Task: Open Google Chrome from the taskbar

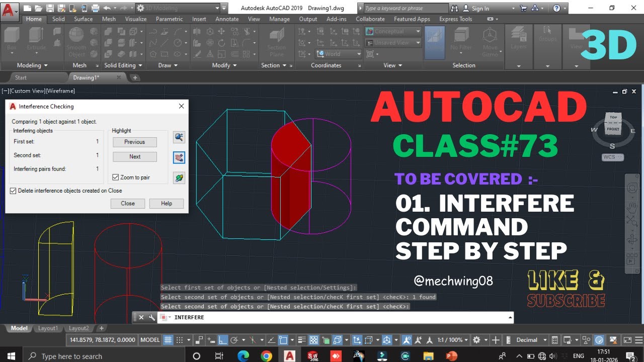Action: click(x=267, y=356)
